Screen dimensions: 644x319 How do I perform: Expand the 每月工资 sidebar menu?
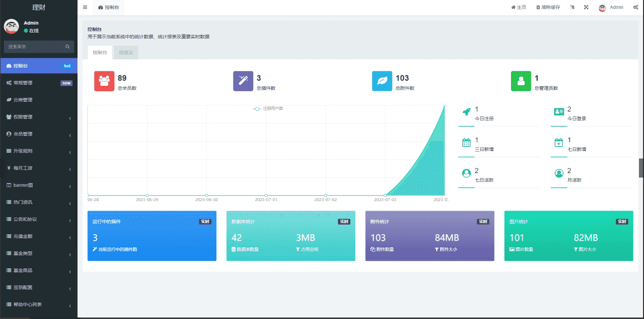coord(39,168)
